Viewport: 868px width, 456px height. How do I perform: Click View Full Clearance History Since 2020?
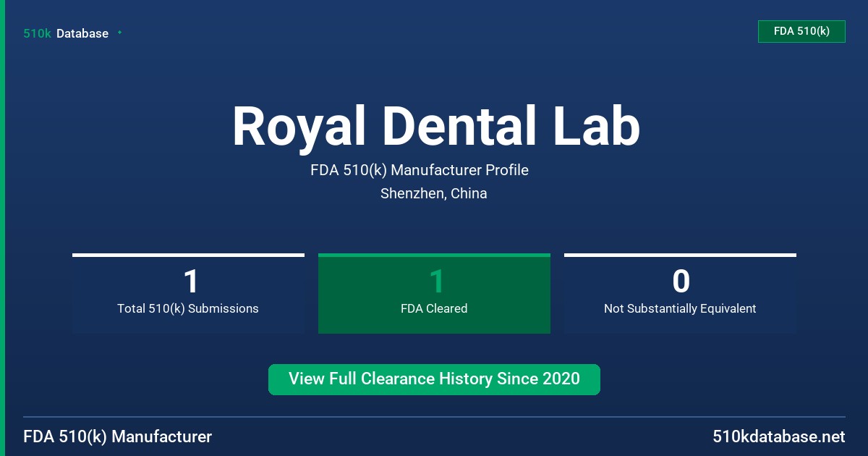[x=434, y=379]
